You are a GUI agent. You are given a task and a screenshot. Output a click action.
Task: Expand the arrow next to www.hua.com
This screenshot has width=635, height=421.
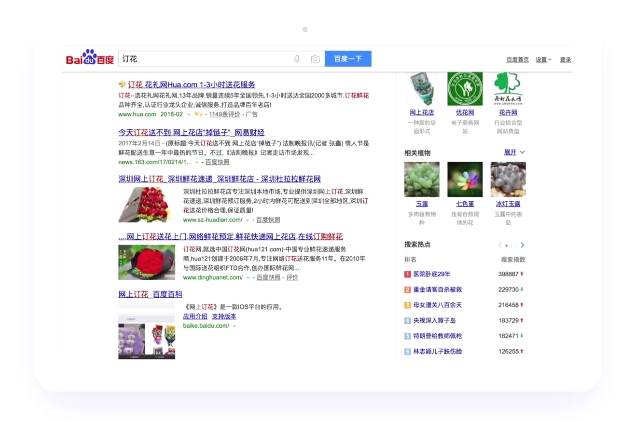point(188,115)
